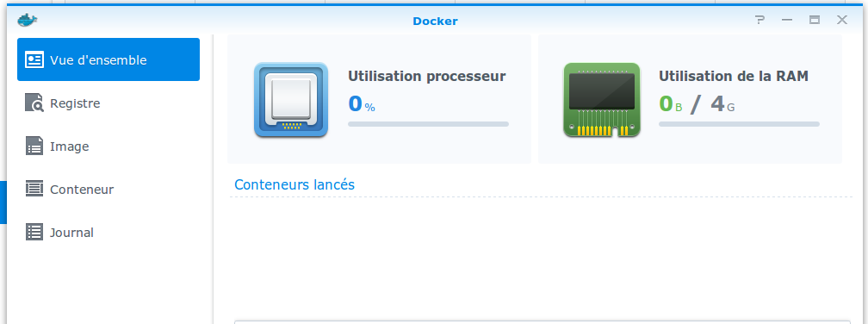This screenshot has height=324, width=868.
Task: Maximize the Docker window
Action: click(x=815, y=21)
